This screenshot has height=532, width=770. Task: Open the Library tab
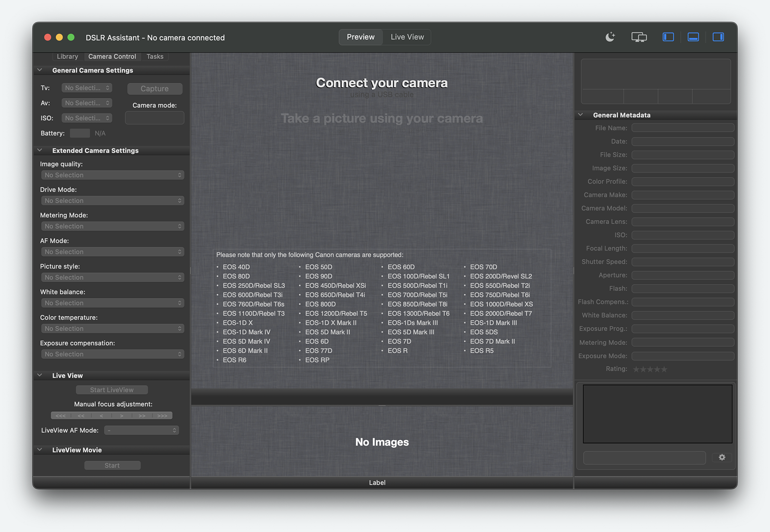68,56
